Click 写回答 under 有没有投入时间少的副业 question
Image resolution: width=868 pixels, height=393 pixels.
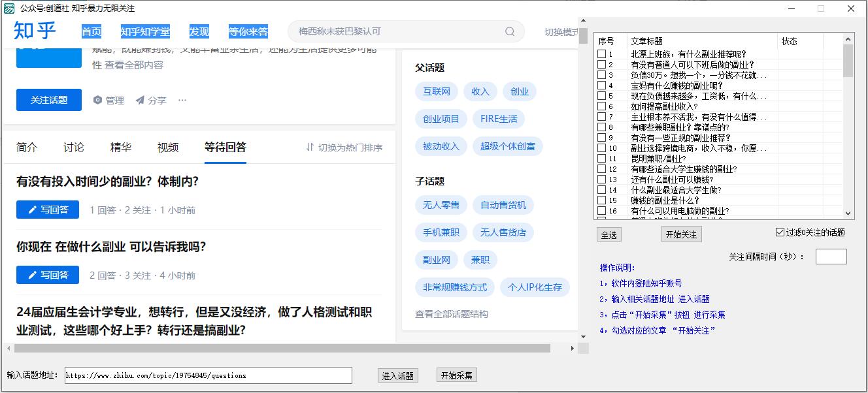(48, 210)
